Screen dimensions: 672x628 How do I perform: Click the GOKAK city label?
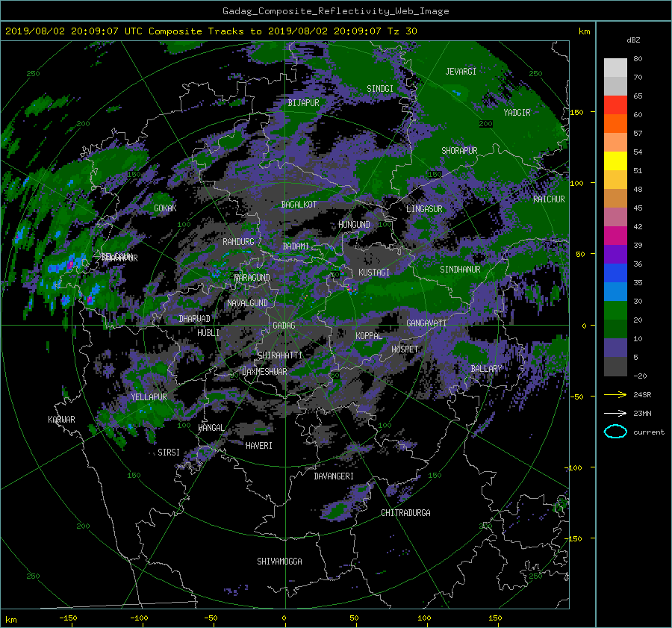click(165, 208)
